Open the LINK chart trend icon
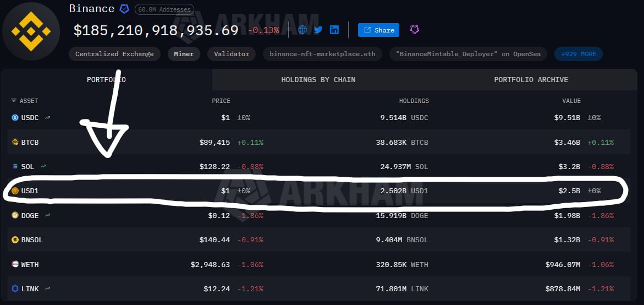This screenshot has height=305, width=644. [48, 288]
